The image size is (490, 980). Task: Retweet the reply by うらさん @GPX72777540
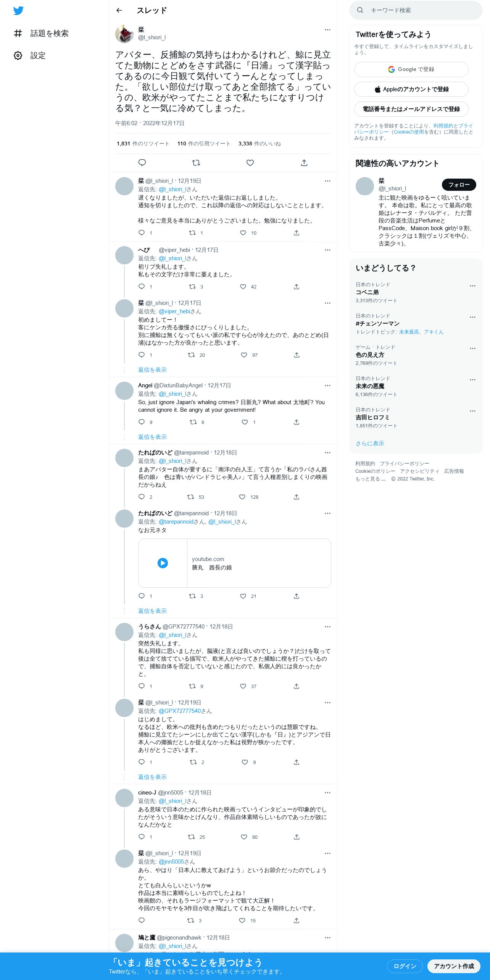(x=192, y=686)
